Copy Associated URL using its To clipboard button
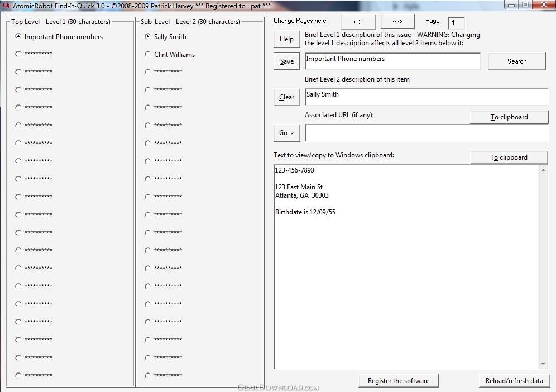Screen dimensions: 556x392 tap(509, 117)
